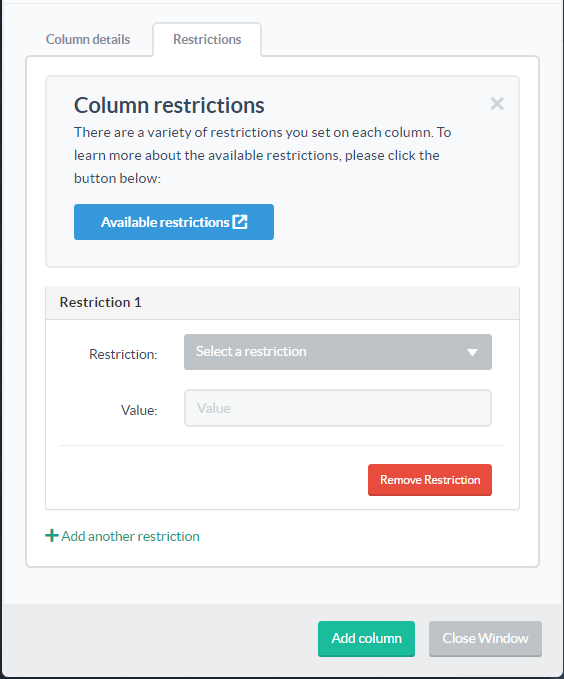564x679 pixels.
Task: Click the Add another restriction link
Action: (123, 536)
